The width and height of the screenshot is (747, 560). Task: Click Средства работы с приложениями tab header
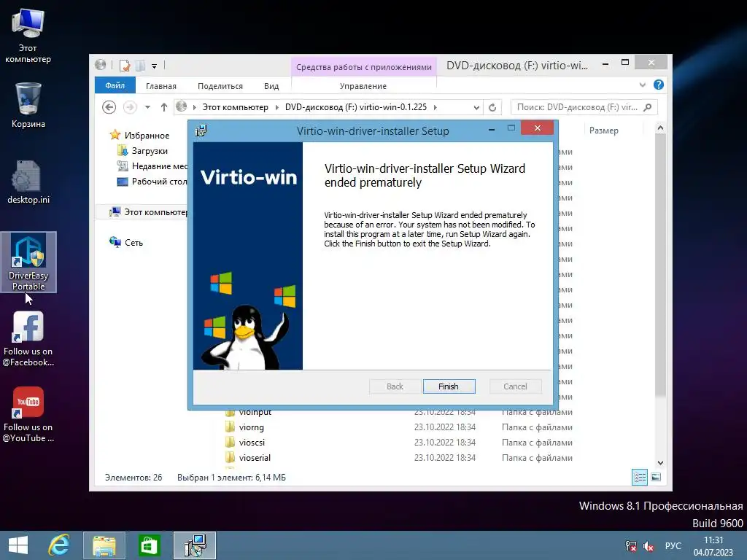point(363,66)
